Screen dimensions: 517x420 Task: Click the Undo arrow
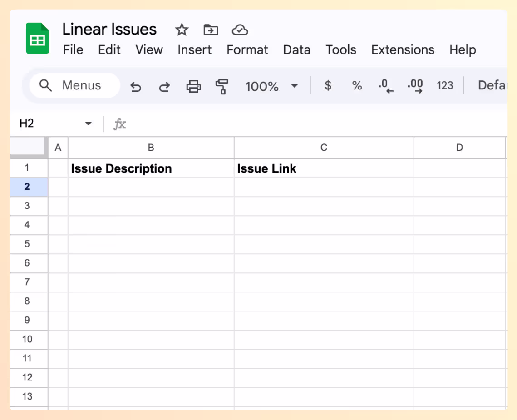click(136, 86)
